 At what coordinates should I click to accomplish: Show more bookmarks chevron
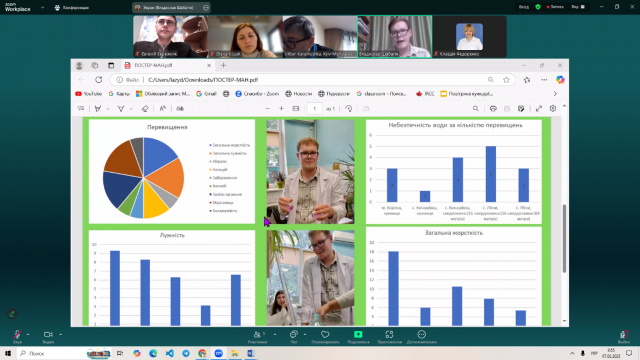pos(555,94)
